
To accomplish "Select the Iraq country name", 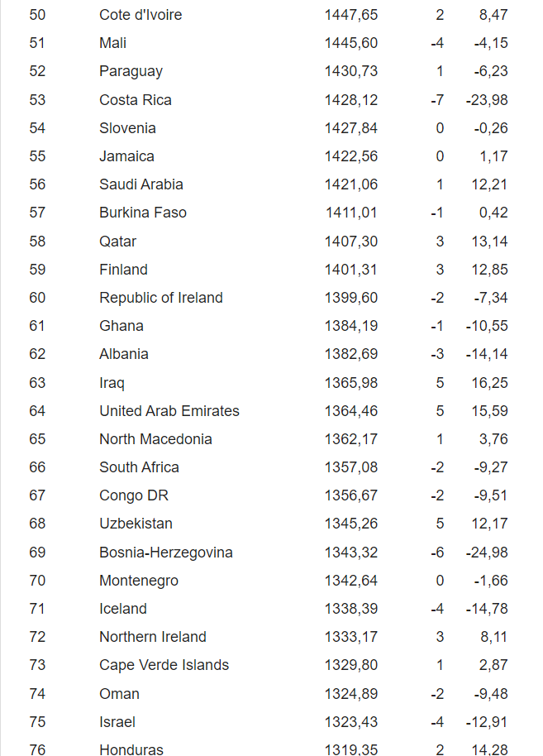I will pos(112,383).
